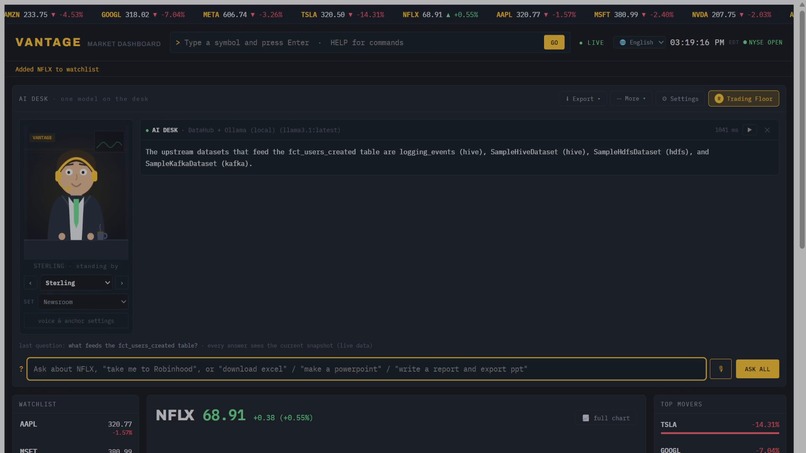This screenshot has height=453, width=806.
Task: Click into the Ask about NFLX question box
Action: pyautogui.click(x=367, y=369)
